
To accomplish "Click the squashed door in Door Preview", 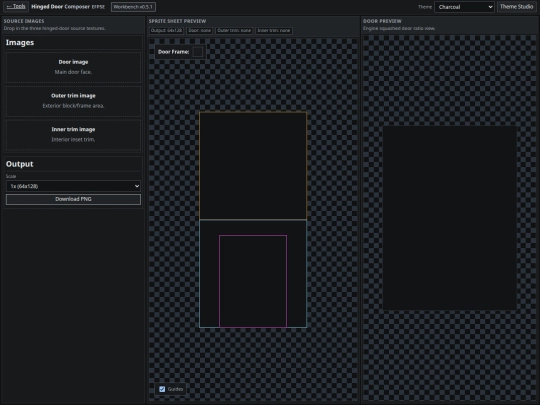I will pos(450,218).
